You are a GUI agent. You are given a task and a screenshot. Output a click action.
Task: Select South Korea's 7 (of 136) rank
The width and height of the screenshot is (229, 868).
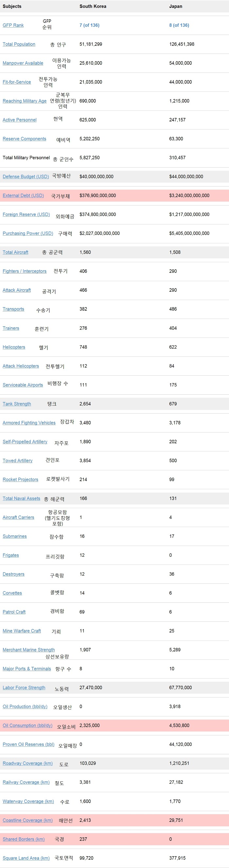[89, 25]
